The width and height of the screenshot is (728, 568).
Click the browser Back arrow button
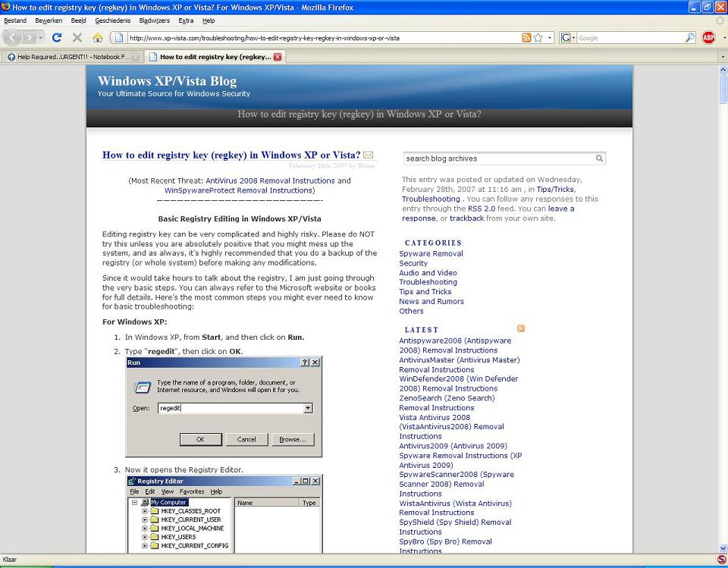pyautogui.click(x=13, y=38)
